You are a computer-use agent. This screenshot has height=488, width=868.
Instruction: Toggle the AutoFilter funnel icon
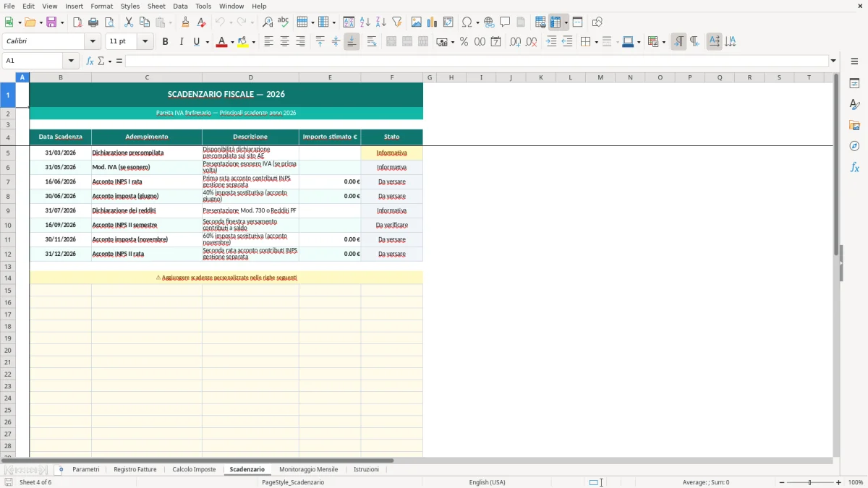[397, 22]
